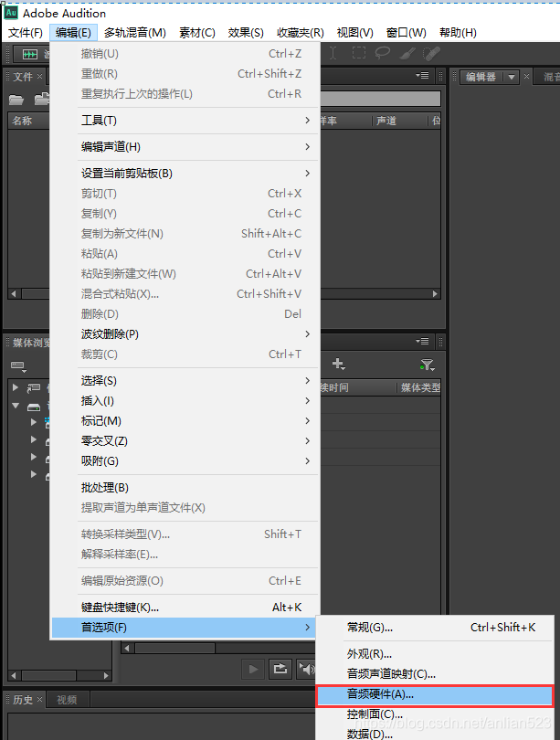Expand the 选择(S) submenu
This screenshot has height=740, width=560.
pos(185,380)
